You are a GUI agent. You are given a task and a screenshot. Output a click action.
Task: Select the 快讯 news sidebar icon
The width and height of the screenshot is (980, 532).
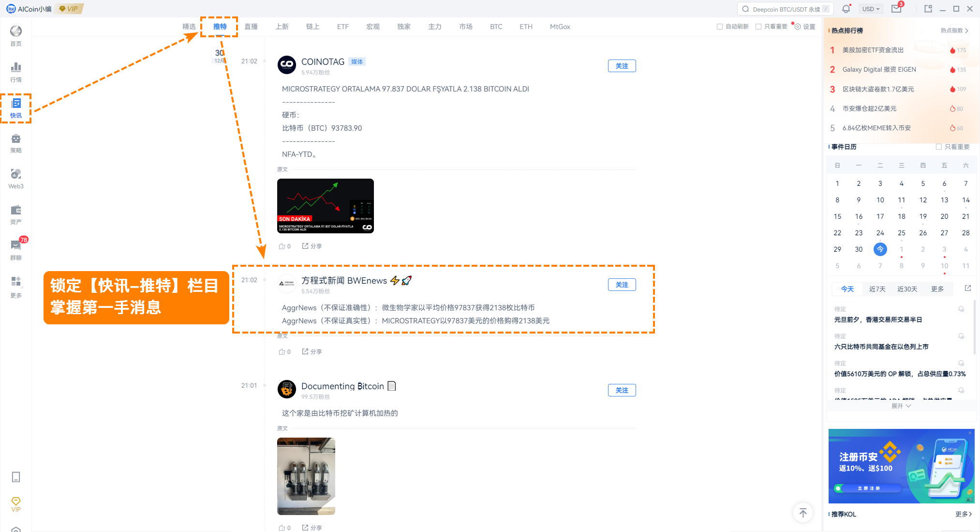16,108
